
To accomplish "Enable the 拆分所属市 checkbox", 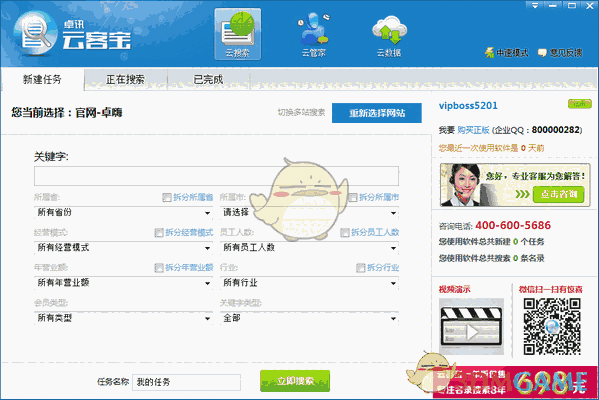I will 353,197.
